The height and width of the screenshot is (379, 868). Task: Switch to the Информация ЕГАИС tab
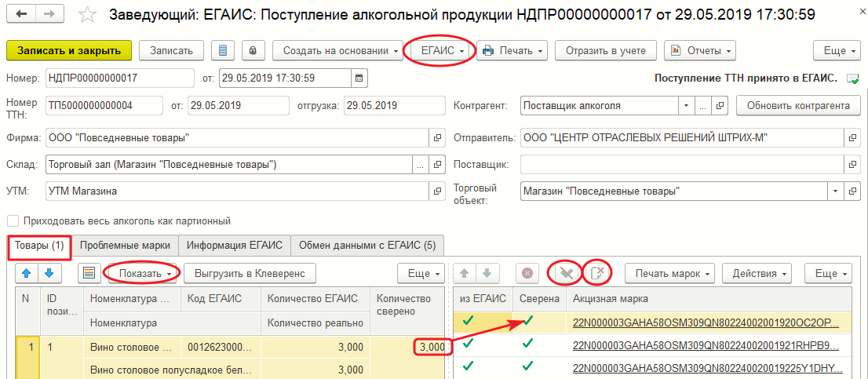click(x=235, y=245)
